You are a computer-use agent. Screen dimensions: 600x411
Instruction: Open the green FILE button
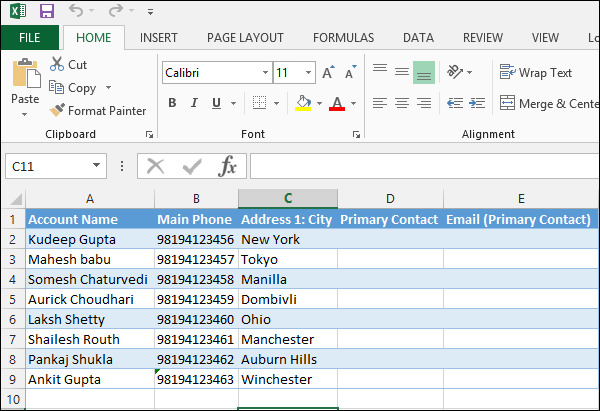30,38
